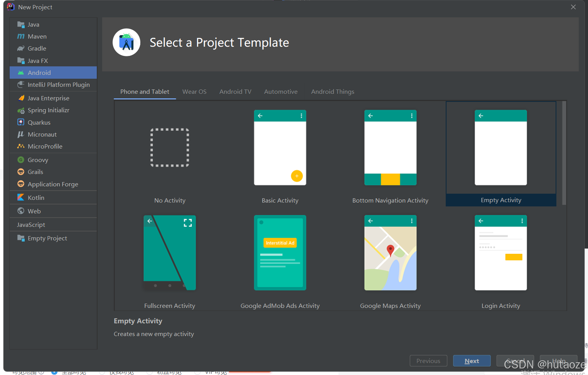Click the Web globe icon
Image resolution: width=588 pixels, height=375 pixels.
[x=21, y=211]
